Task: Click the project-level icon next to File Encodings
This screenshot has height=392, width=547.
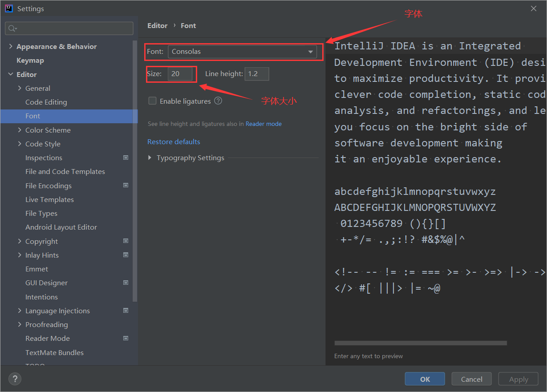Action: click(126, 186)
